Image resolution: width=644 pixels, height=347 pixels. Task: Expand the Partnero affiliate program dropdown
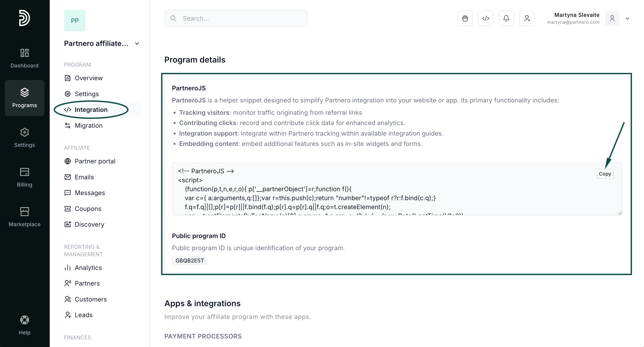point(137,43)
